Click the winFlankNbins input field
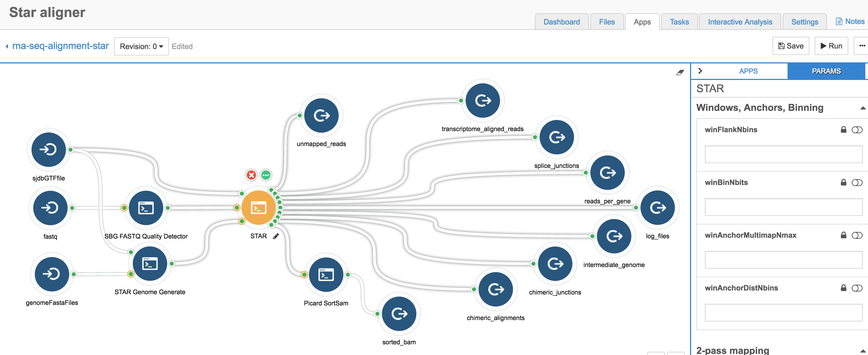The width and height of the screenshot is (868, 355). click(x=784, y=154)
